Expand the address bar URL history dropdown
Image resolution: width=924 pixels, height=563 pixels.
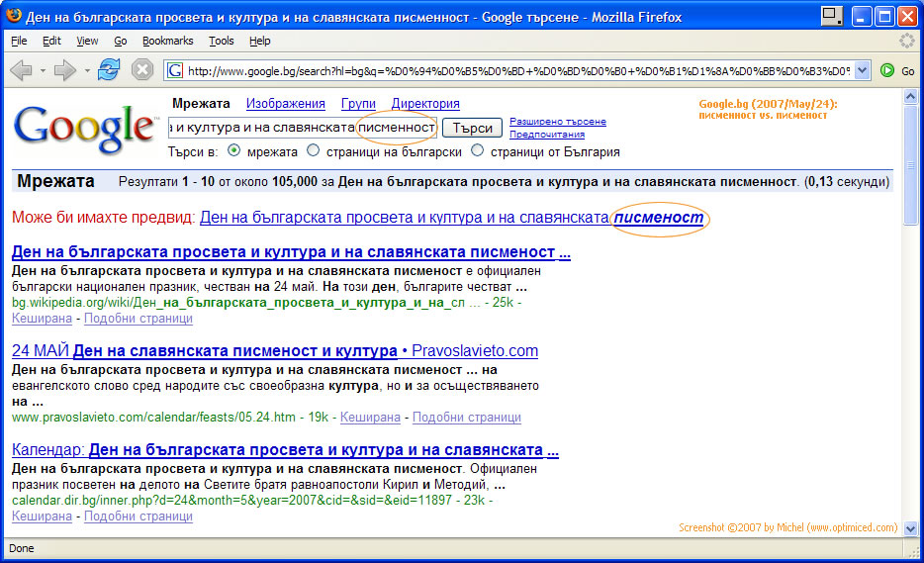tap(862, 70)
